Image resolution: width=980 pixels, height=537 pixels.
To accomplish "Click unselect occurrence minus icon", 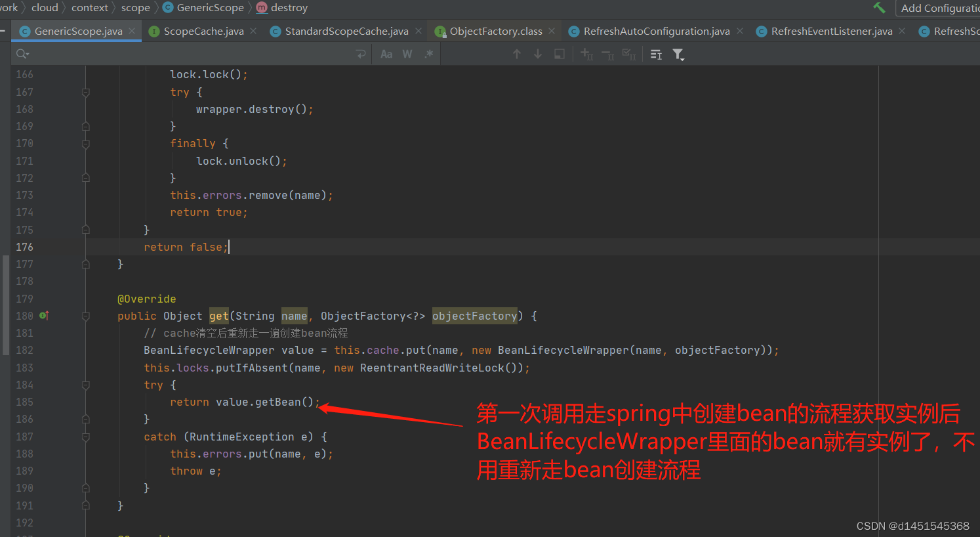I will pos(608,54).
